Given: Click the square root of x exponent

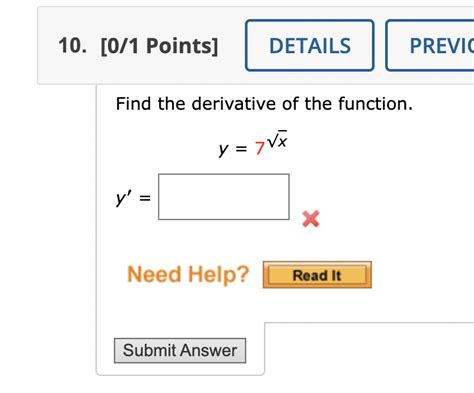Looking at the screenshot, I should 277,139.
